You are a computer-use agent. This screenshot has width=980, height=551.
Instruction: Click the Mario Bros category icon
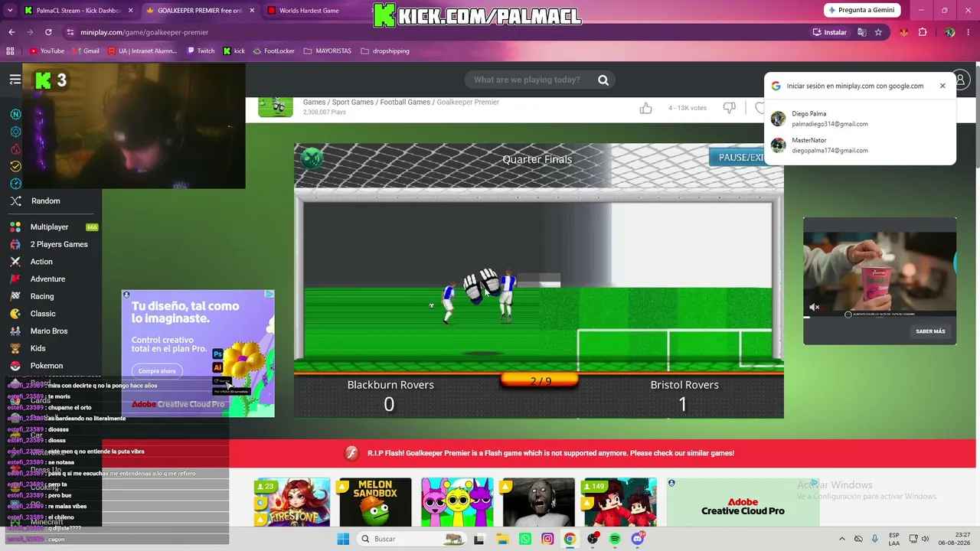(15, 331)
